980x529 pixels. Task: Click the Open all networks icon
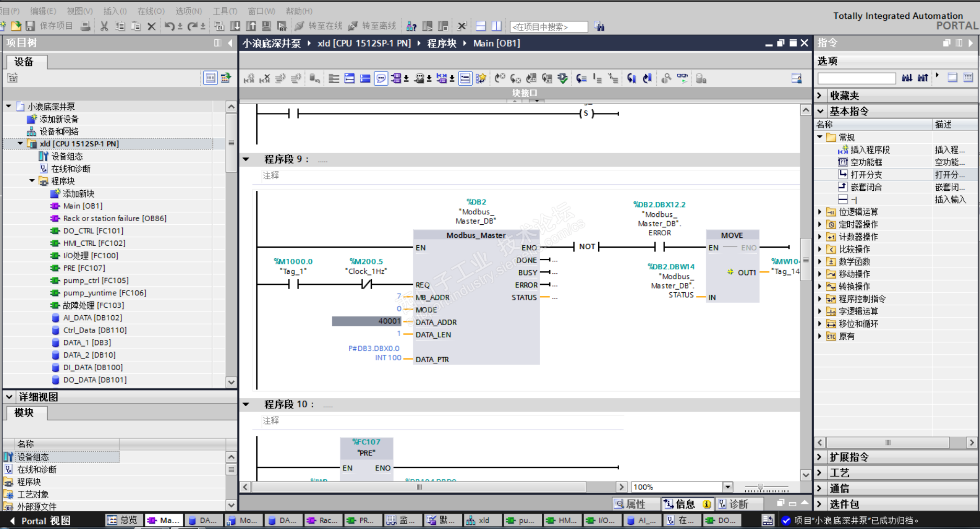click(x=349, y=78)
